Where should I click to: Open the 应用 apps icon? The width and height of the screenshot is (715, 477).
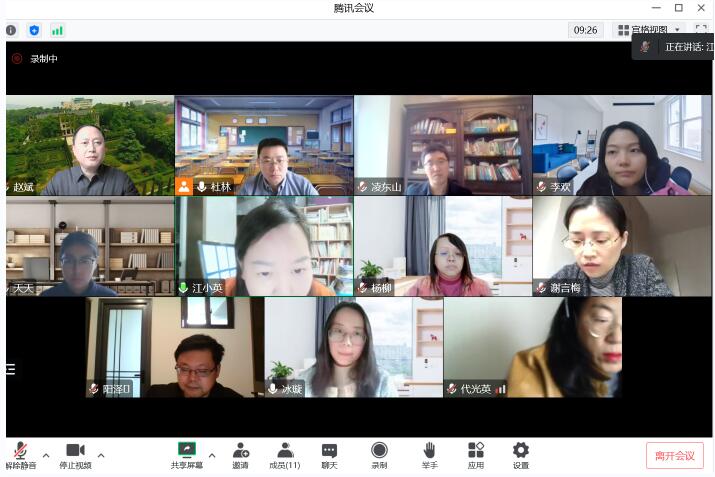click(475, 451)
